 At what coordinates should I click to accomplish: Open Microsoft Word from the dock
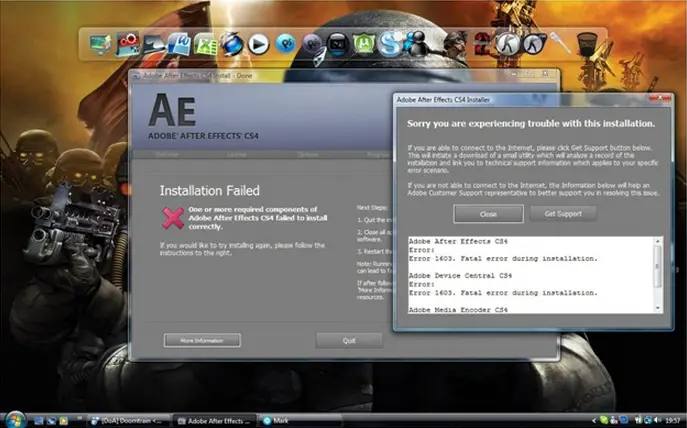(180, 44)
